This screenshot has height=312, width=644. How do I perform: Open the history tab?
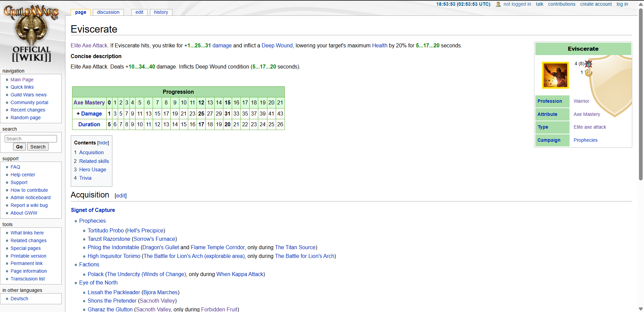pyautogui.click(x=161, y=12)
